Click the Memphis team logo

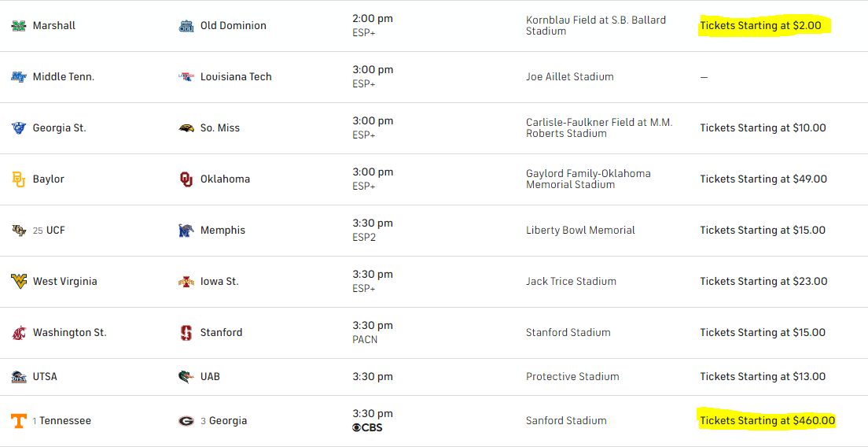click(x=186, y=231)
